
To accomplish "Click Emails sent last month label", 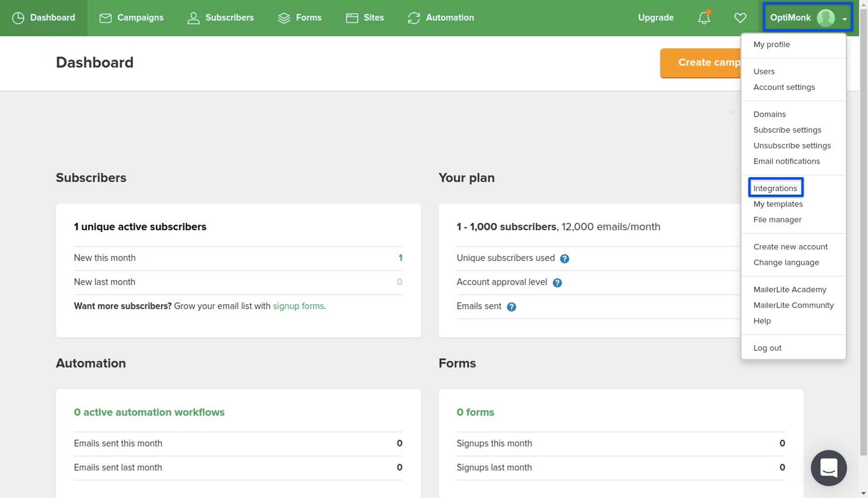I will coord(118,467).
